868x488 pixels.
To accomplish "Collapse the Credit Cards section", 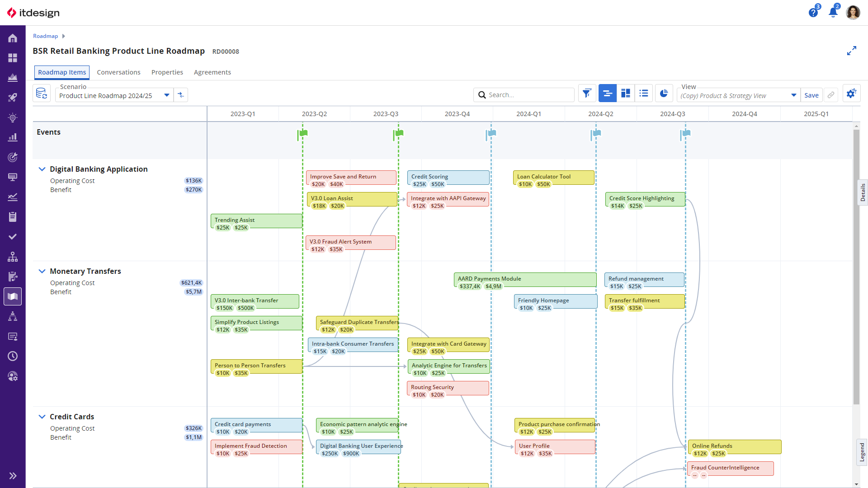I will pyautogui.click(x=42, y=417).
